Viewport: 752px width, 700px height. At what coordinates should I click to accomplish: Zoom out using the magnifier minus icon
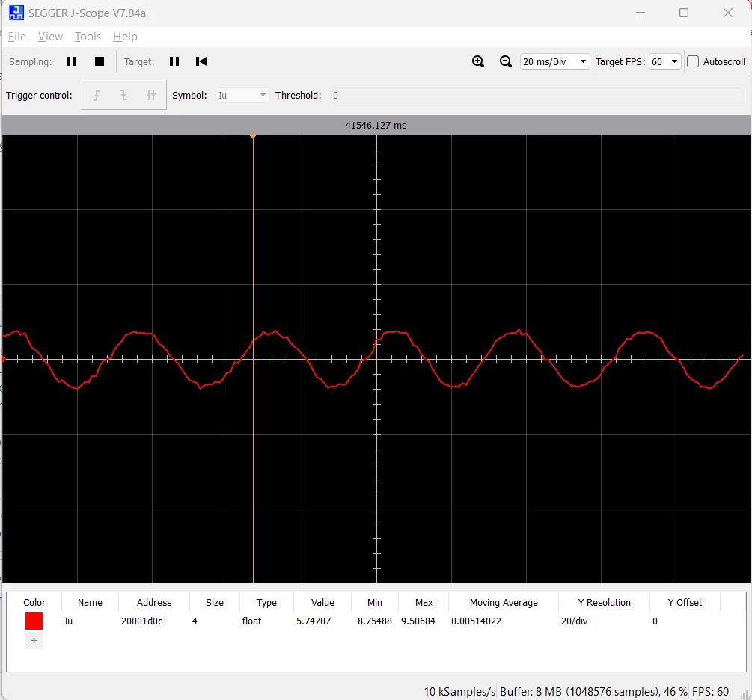[x=506, y=61]
